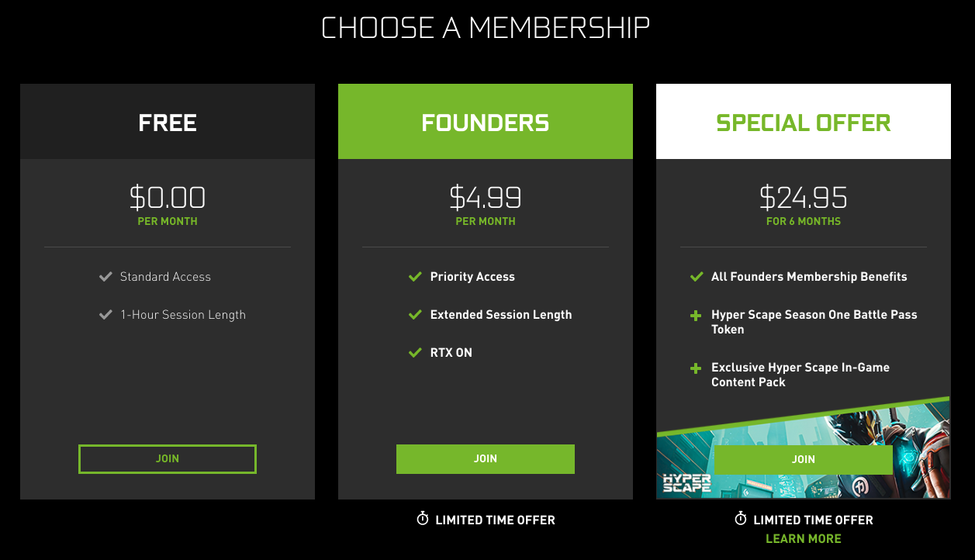Viewport: 975px width, 560px height.
Task: Click the plus icon beside Hyper Scape Battle Pass Token
Action: click(x=695, y=315)
